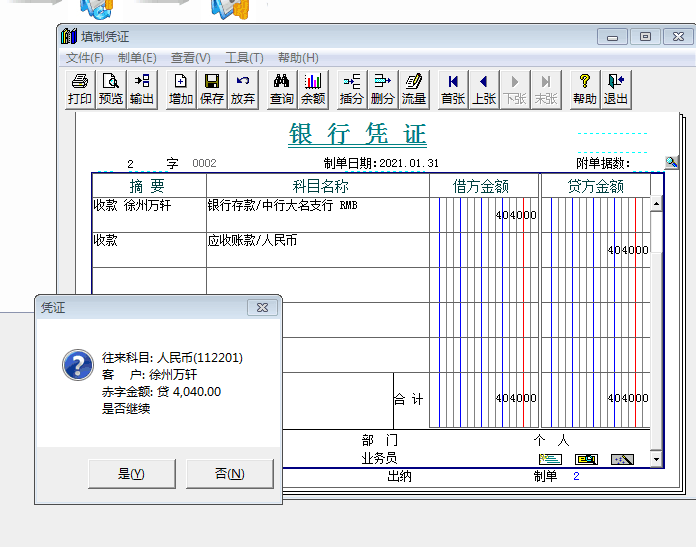Open 查询 (Search) binoculars tool

[282, 89]
